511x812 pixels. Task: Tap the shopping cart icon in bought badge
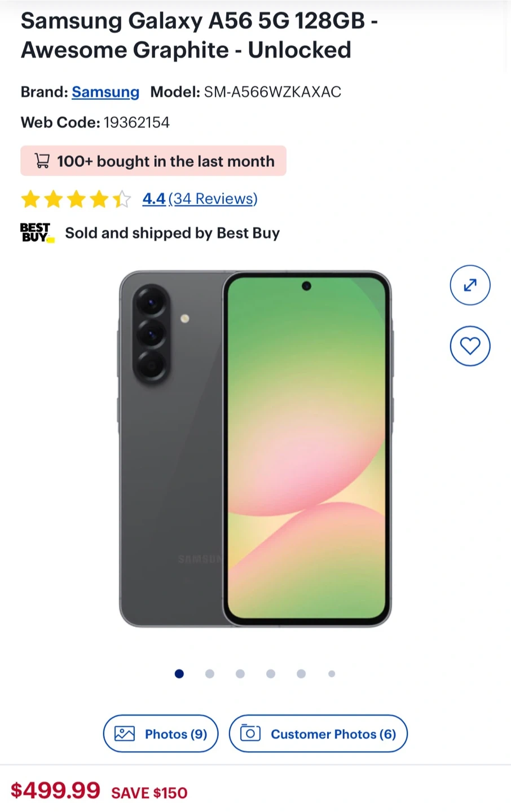tap(42, 161)
